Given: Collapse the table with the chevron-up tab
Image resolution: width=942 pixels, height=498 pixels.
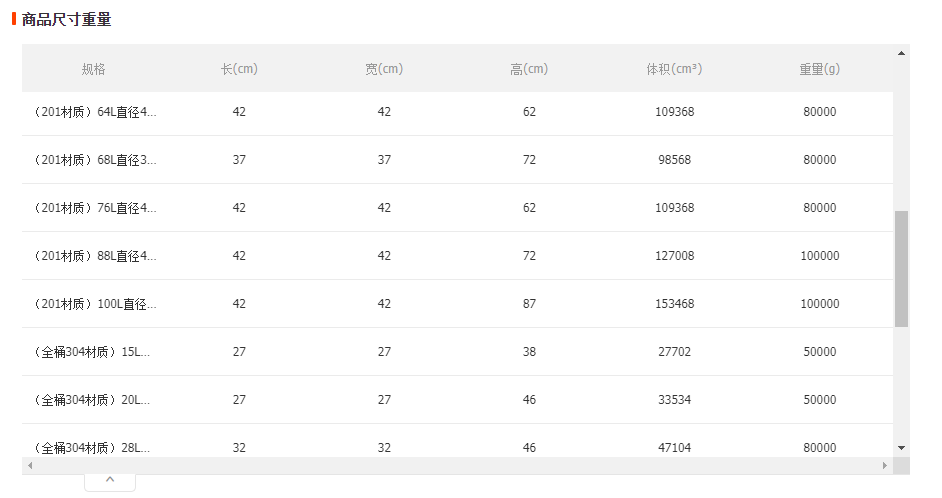Looking at the screenshot, I should (x=110, y=481).
